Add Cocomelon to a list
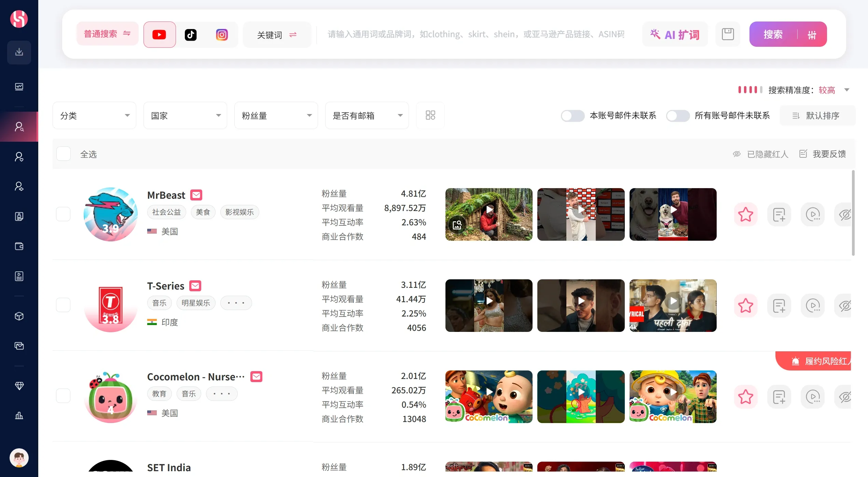 tap(779, 396)
